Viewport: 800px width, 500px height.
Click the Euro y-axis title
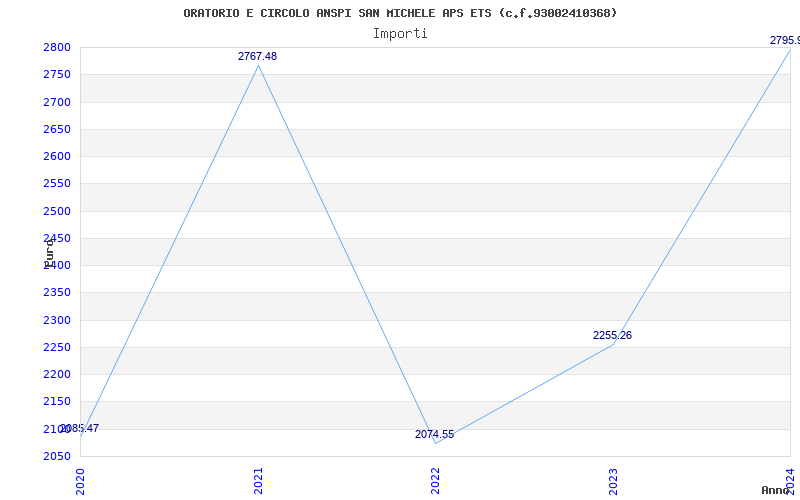(49, 254)
